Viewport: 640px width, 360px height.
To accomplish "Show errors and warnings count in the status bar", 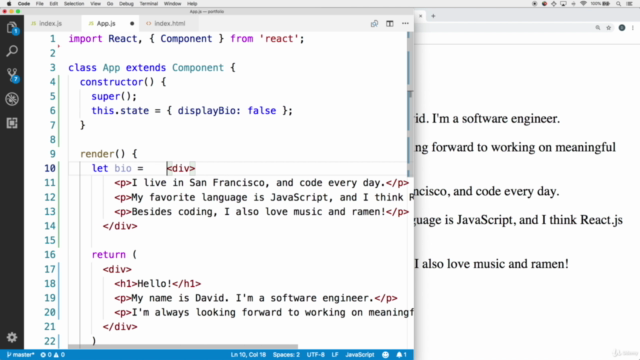I will [x=52, y=355].
